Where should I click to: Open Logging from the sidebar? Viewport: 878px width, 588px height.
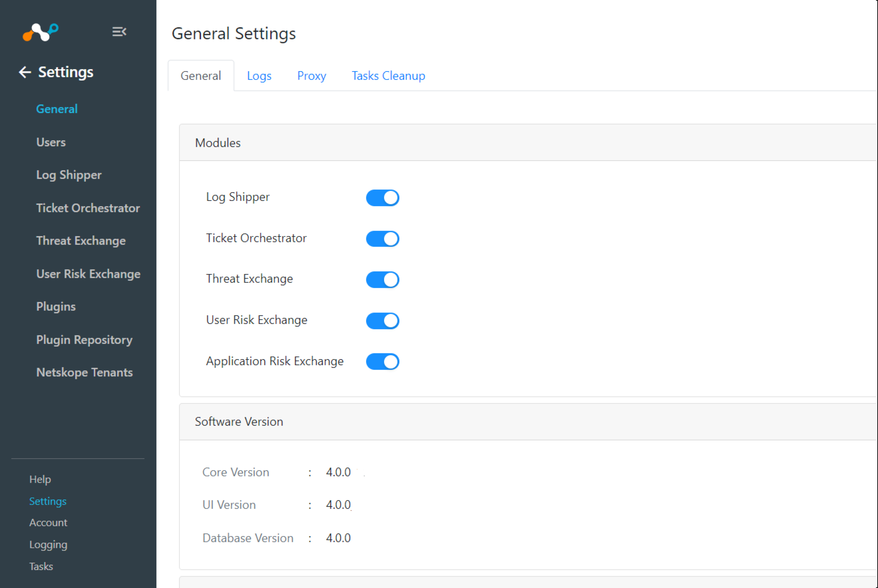click(x=48, y=544)
